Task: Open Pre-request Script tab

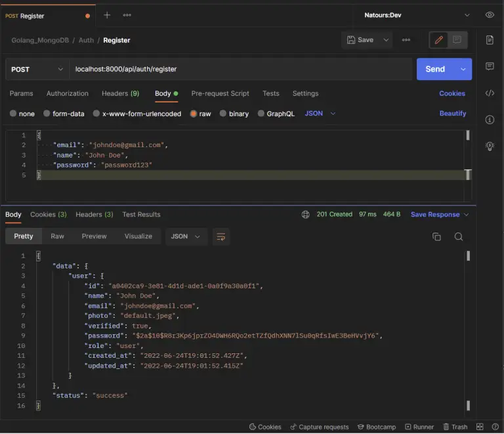Action: point(220,93)
